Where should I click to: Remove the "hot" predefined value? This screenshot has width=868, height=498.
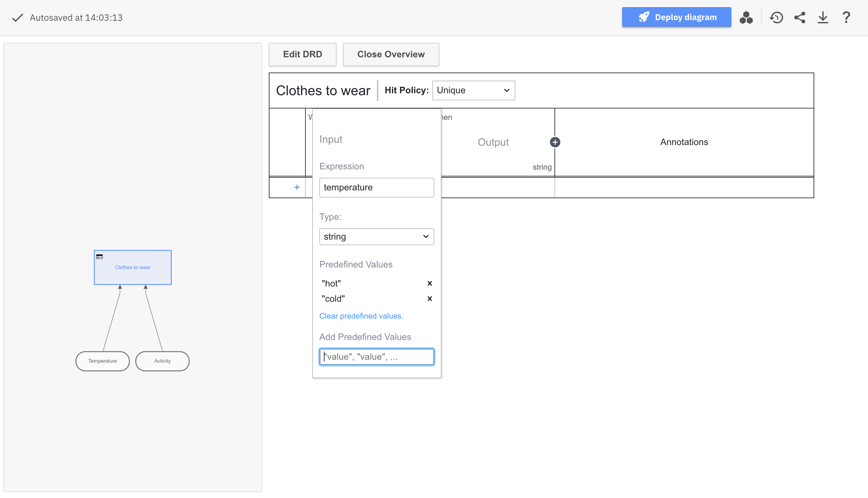click(x=429, y=283)
